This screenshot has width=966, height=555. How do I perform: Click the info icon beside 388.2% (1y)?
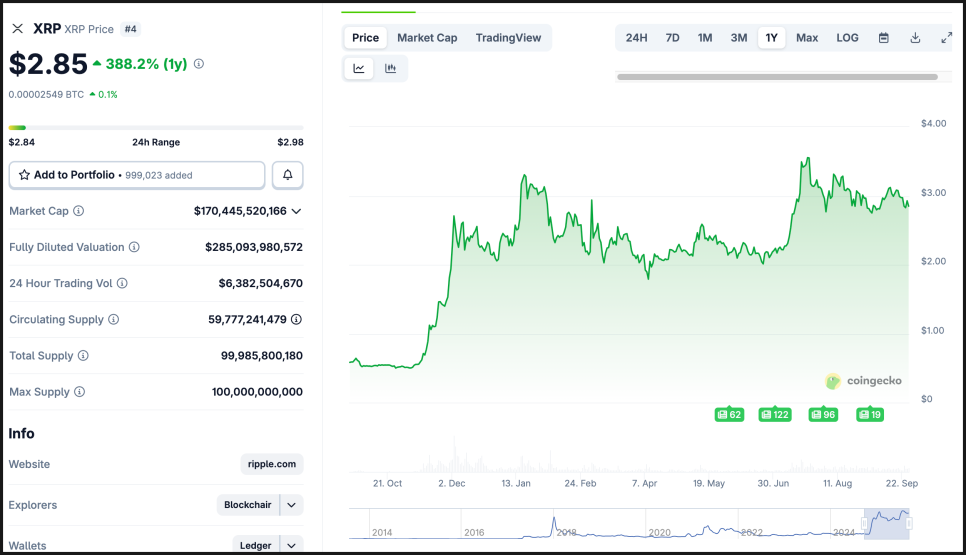pyautogui.click(x=199, y=63)
